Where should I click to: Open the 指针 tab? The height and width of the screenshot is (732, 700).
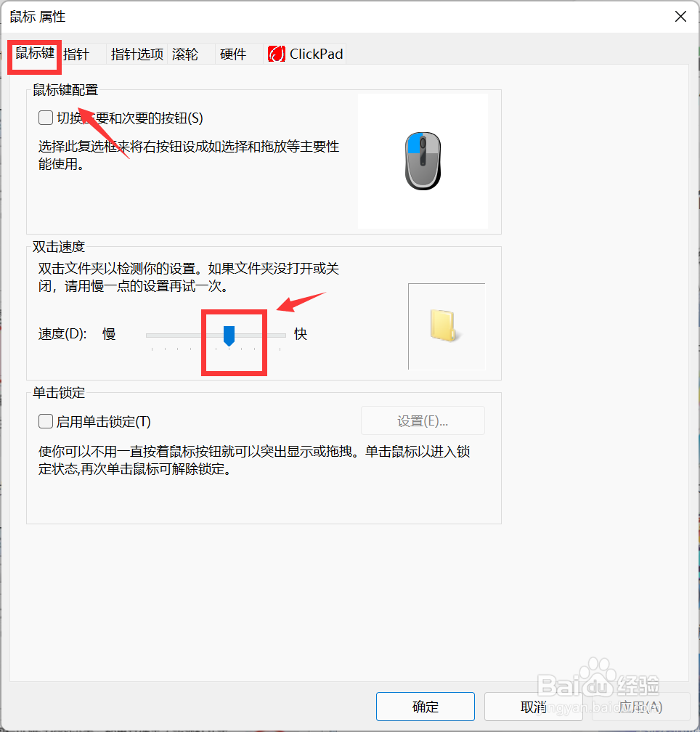[x=76, y=54]
